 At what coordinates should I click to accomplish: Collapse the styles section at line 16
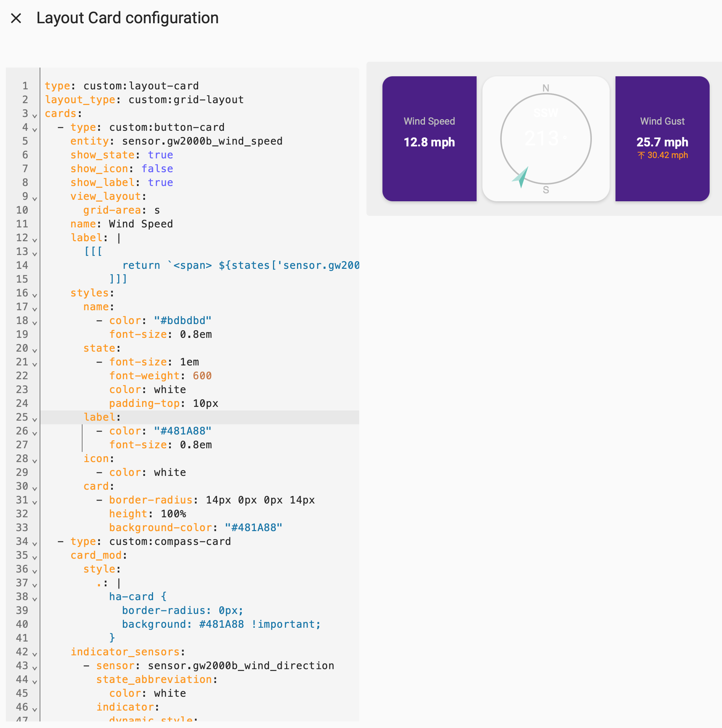35,295
